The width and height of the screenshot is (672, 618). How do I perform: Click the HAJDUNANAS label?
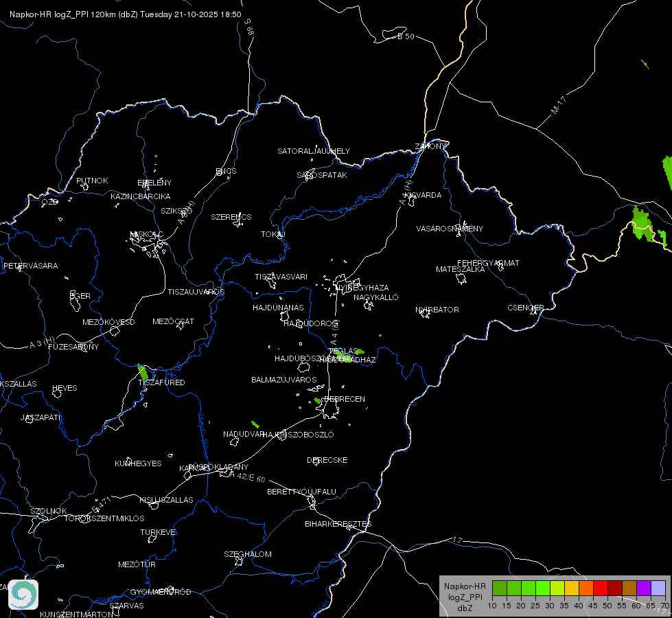click(278, 308)
